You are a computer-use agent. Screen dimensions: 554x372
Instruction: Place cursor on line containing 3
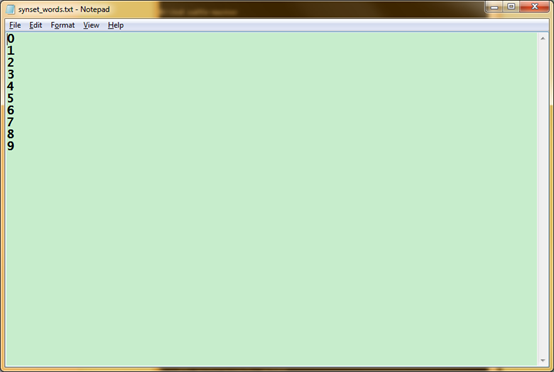click(x=11, y=75)
